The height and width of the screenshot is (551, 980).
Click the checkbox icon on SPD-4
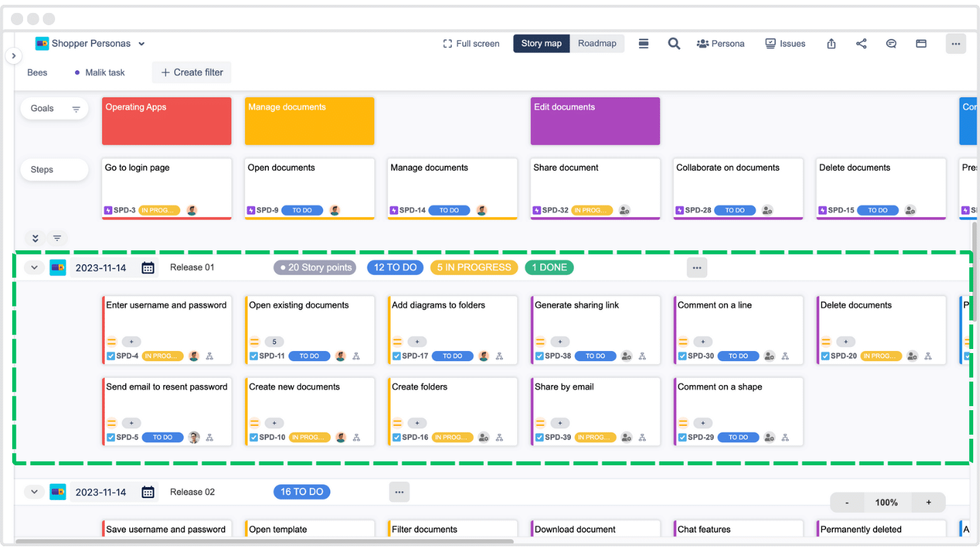[111, 356]
